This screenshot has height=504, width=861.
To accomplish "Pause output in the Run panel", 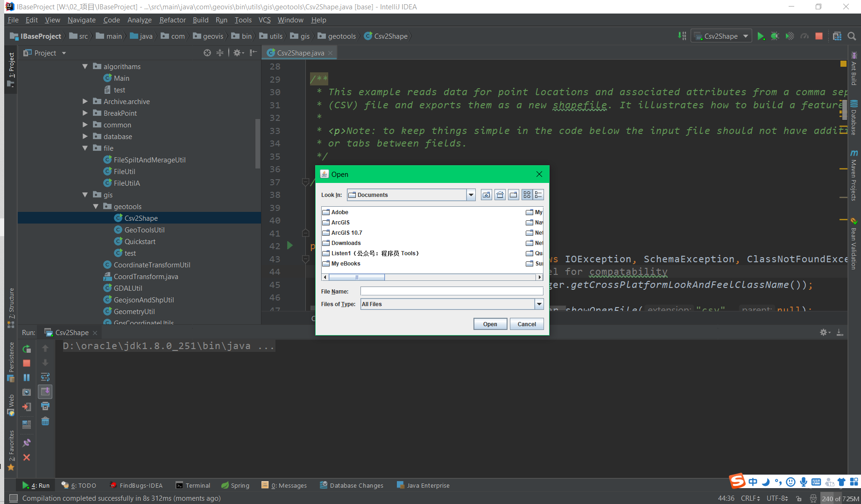I will [27, 378].
